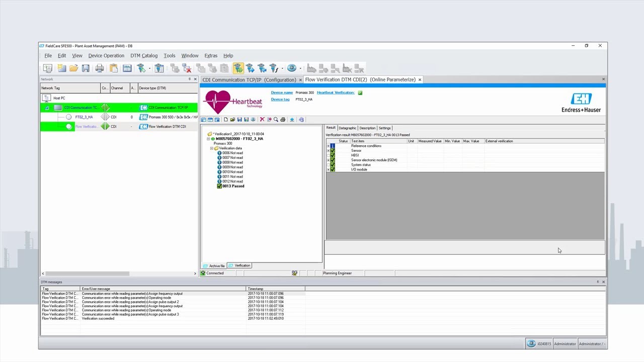Screen dimensions: 644x362
Task: Switch to the Archive file tab
Action: click(214, 266)
